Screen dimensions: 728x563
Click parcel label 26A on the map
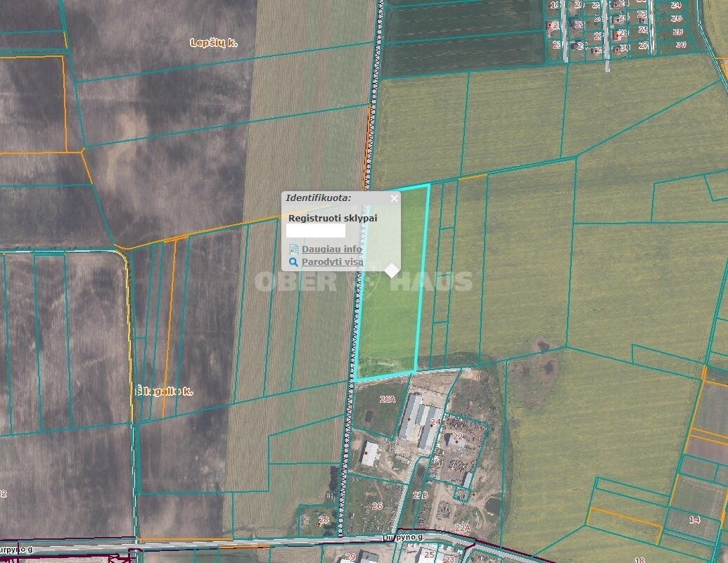tap(388, 399)
